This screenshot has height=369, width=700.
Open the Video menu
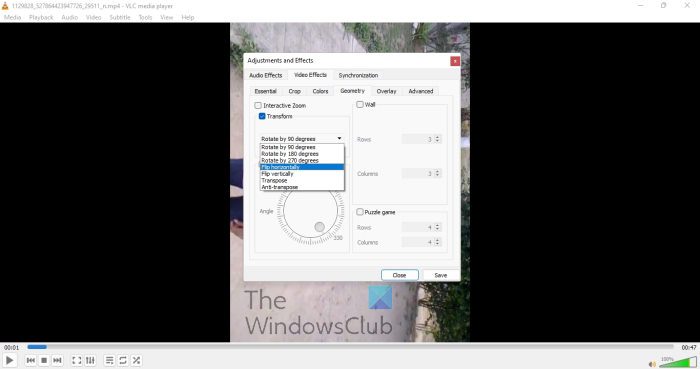pos(93,17)
